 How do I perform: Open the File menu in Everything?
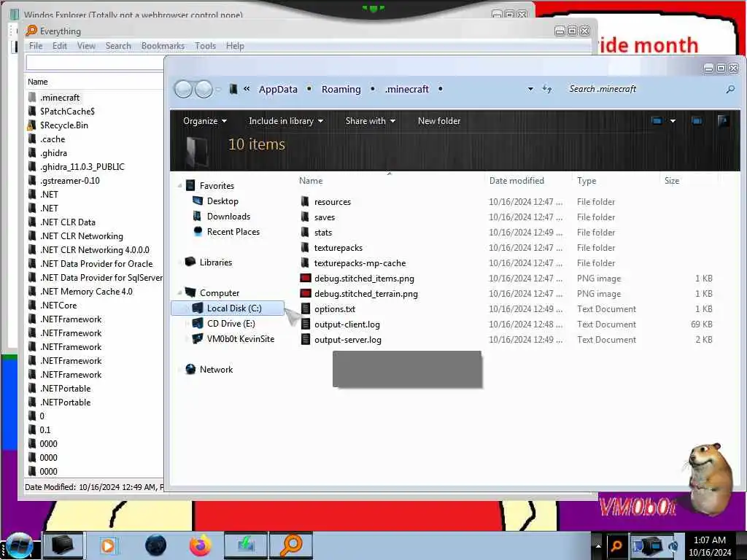[x=36, y=46]
